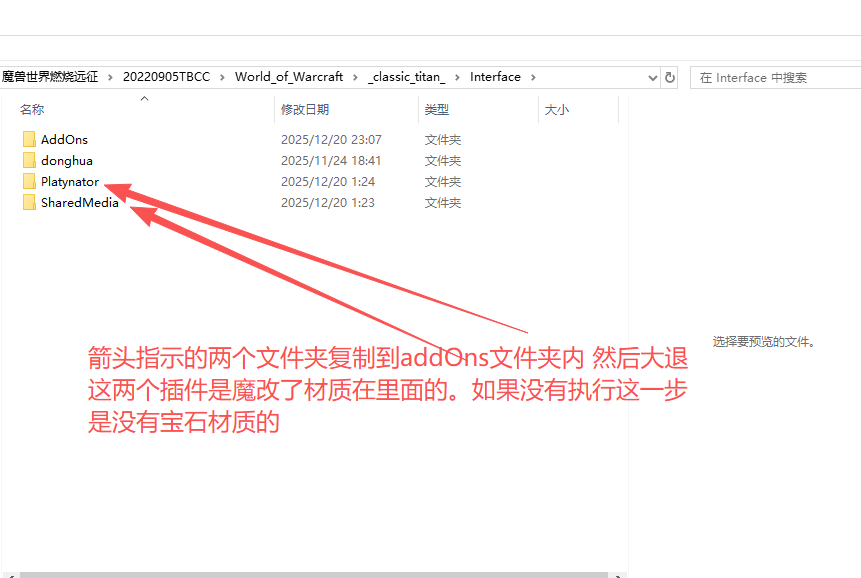Sort files by the 名称 column
Viewport: 861px width, 578px height.
pyautogui.click(x=32, y=110)
